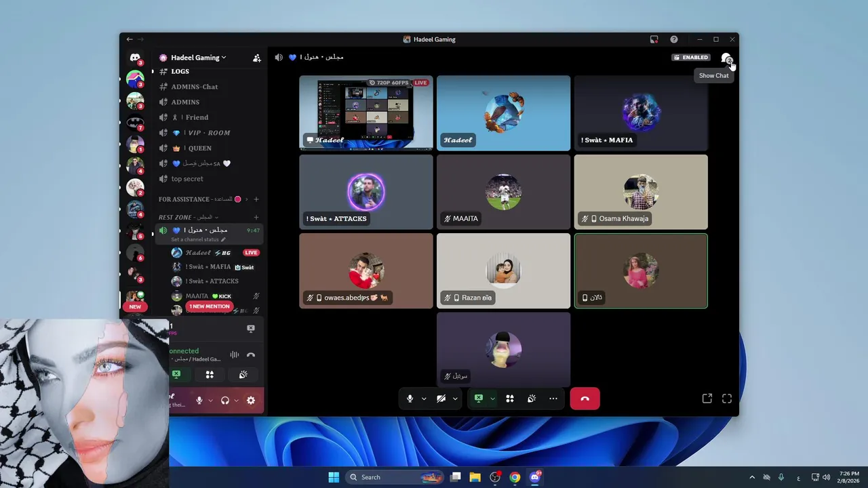Open the 7:26 PM taskbar clock

[x=849, y=477]
